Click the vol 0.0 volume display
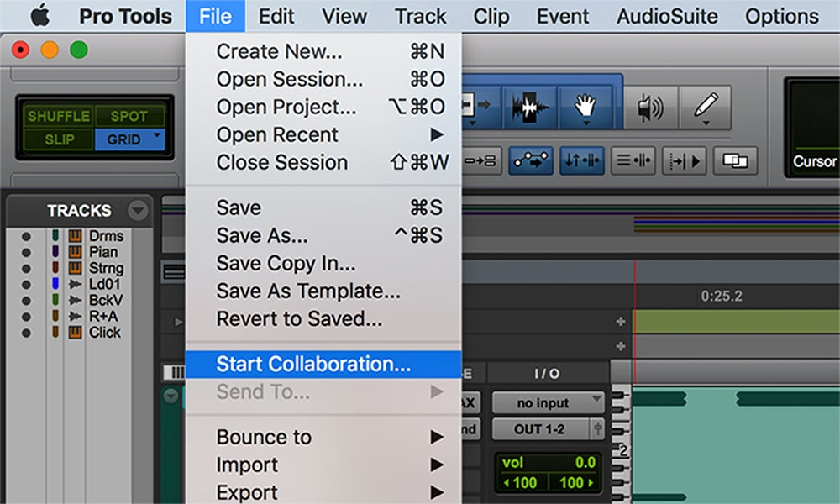840x504 pixels. [x=548, y=462]
